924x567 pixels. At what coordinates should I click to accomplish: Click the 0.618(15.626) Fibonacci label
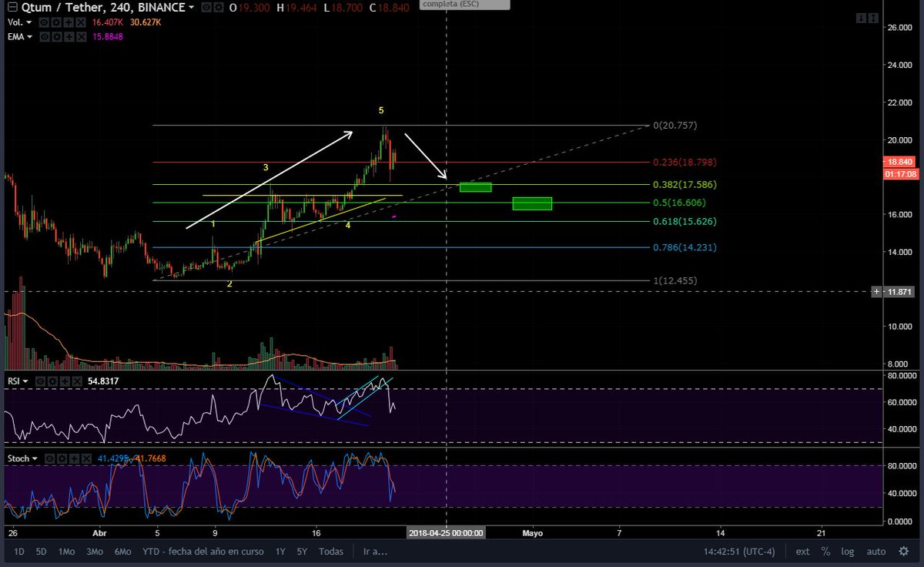[x=686, y=221]
